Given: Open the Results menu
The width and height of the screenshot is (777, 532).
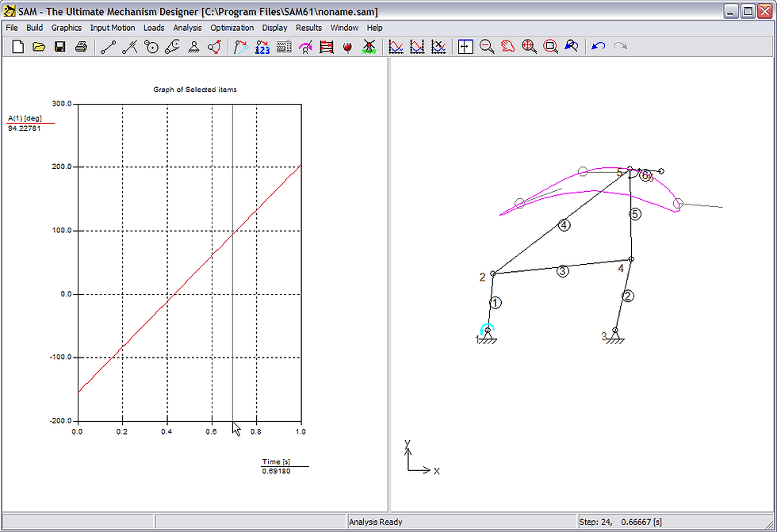Looking at the screenshot, I should [x=308, y=28].
